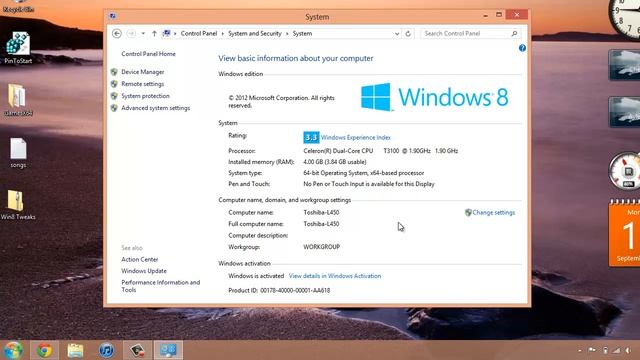
Task: Select Control Panel in breadcrumb
Action: click(x=199, y=33)
